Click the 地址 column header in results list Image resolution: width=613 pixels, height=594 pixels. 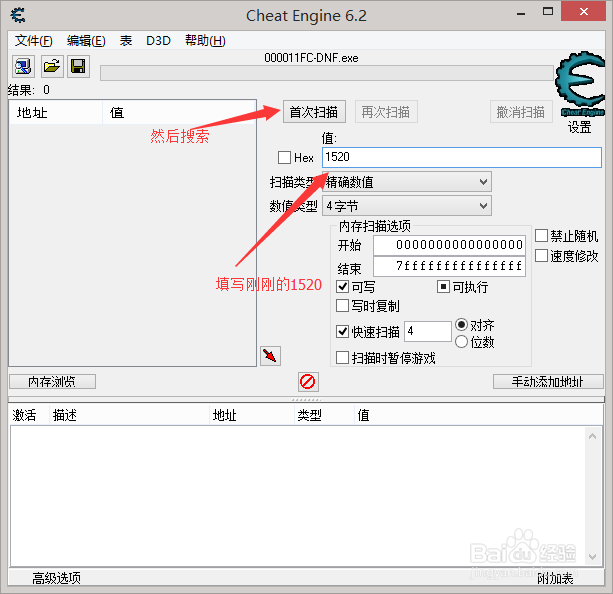click(56, 113)
